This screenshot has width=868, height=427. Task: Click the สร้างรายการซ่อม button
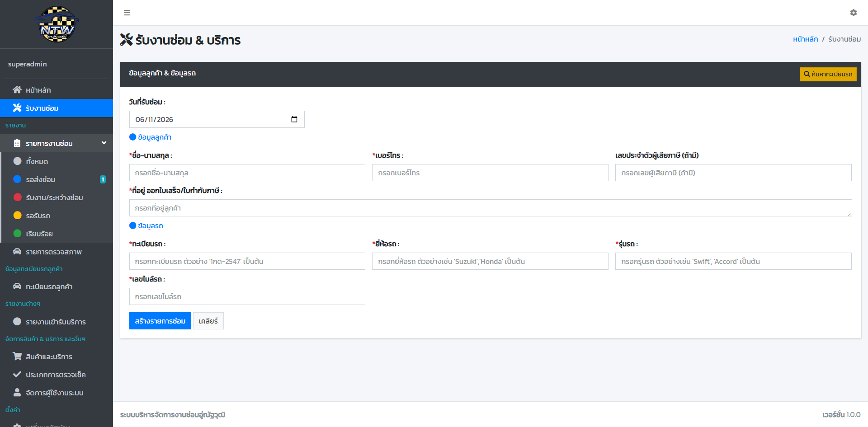pos(160,321)
